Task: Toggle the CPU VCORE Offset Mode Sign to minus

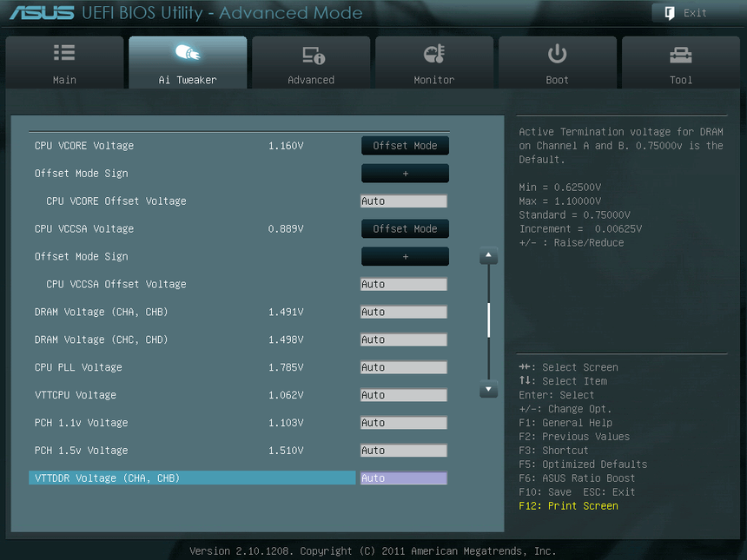Action: [405, 173]
